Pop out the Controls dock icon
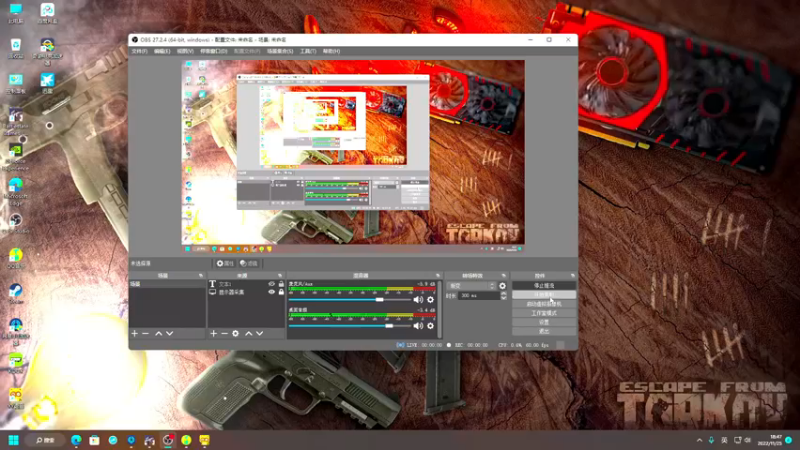Screen dimensions: 800x450 point(572,276)
